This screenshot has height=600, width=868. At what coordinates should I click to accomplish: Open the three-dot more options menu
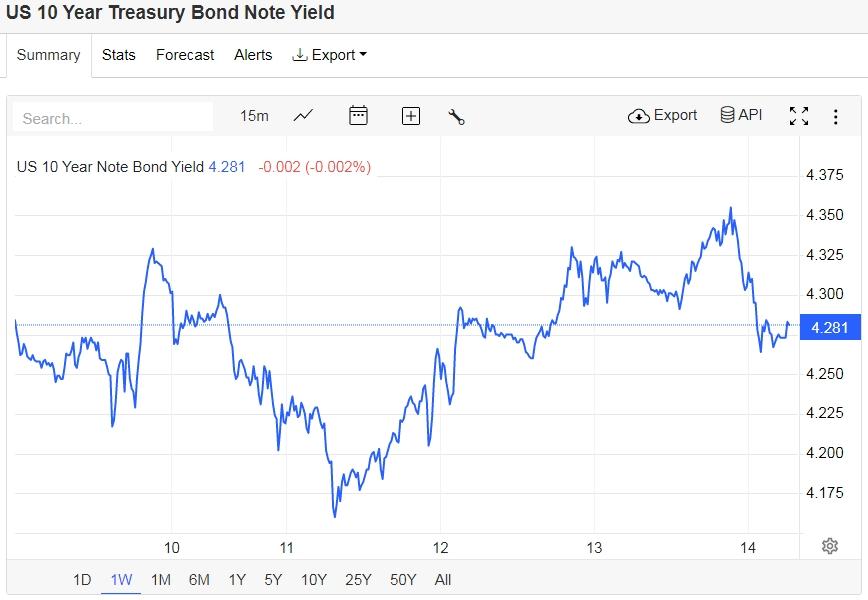tap(835, 116)
